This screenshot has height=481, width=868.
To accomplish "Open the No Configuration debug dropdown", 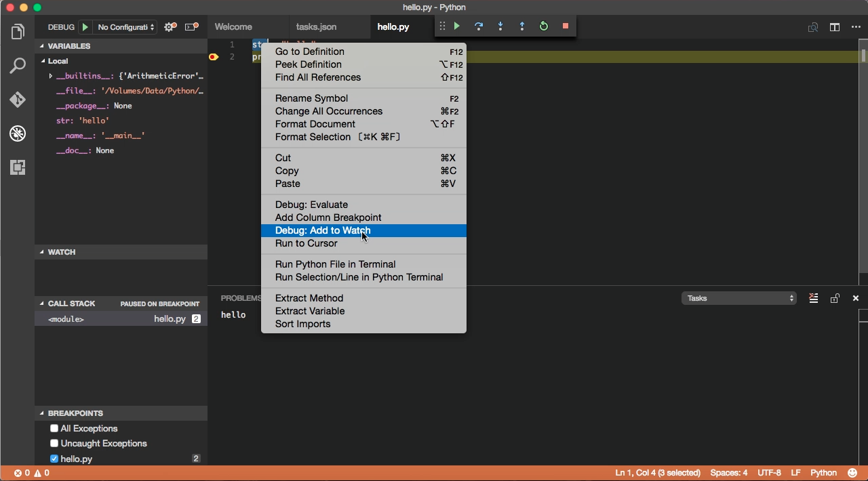I will tap(126, 27).
